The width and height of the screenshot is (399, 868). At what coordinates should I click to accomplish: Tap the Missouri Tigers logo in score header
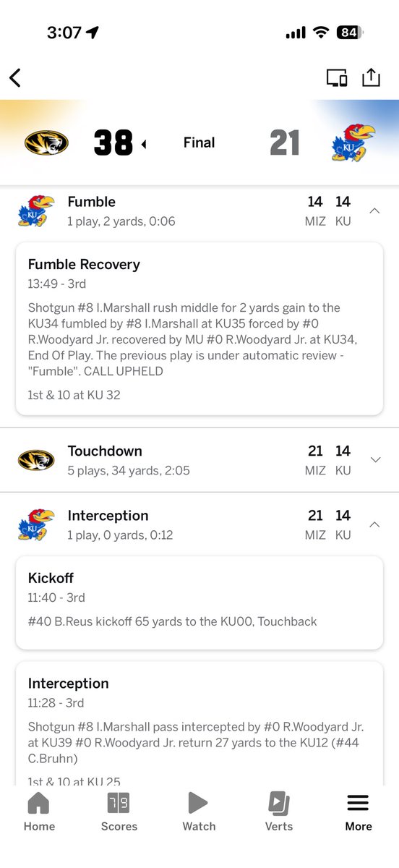[x=46, y=143]
